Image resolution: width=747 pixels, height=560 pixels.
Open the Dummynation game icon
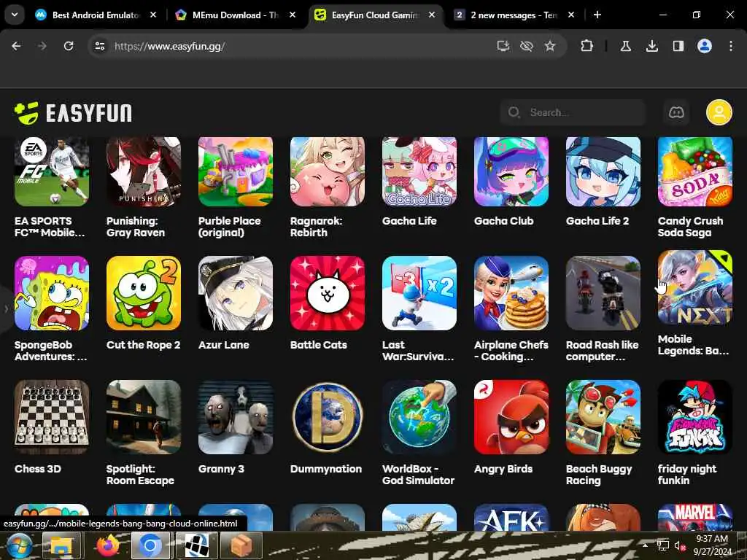pyautogui.click(x=328, y=417)
